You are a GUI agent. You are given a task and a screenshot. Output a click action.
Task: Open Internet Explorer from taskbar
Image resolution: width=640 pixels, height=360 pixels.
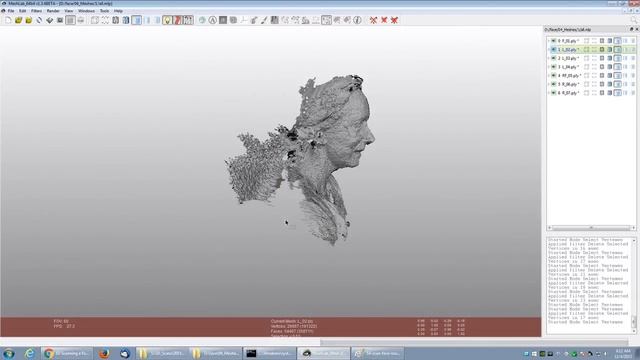pyautogui.click(x=29, y=353)
